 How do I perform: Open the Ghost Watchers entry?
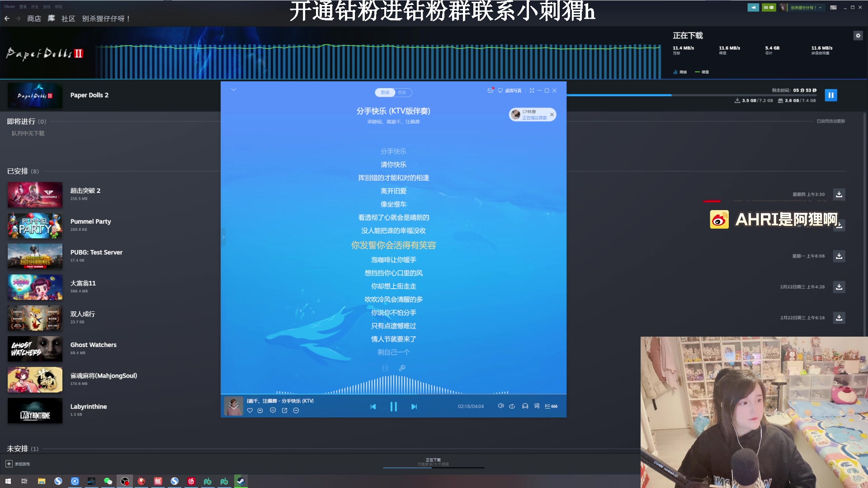tap(93, 345)
